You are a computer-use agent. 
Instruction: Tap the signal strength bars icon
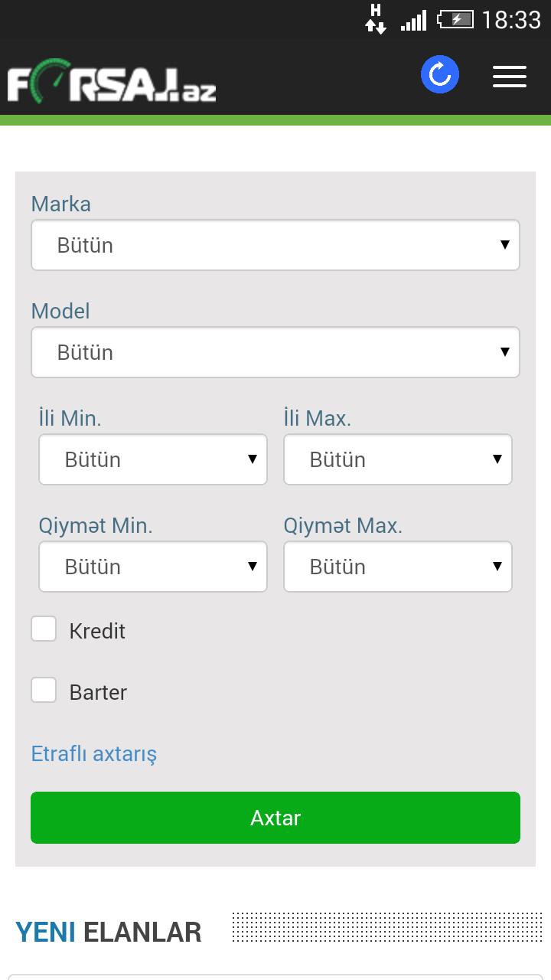414,20
